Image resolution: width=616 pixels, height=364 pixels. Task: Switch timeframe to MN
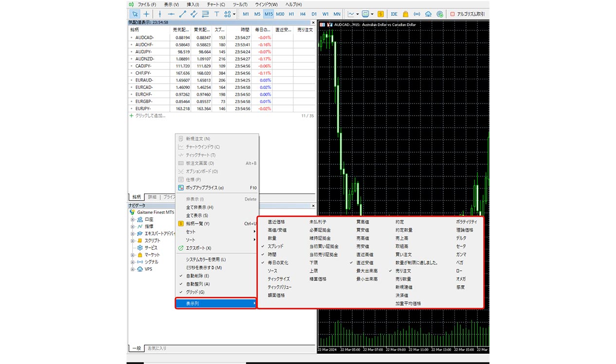click(337, 14)
